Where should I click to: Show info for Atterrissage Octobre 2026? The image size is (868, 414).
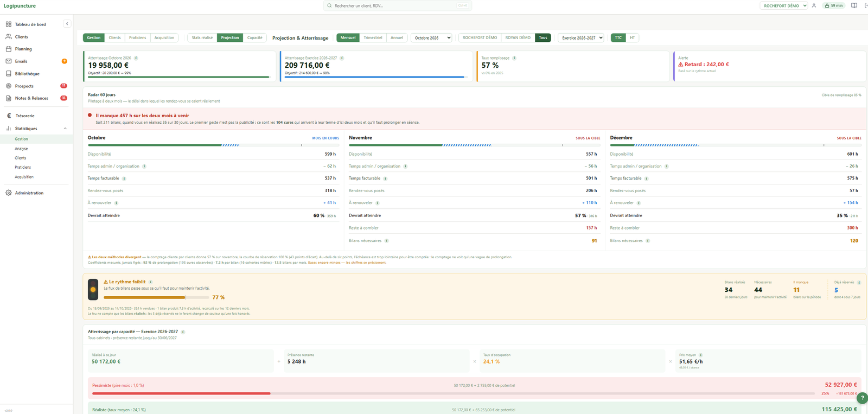(136, 58)
